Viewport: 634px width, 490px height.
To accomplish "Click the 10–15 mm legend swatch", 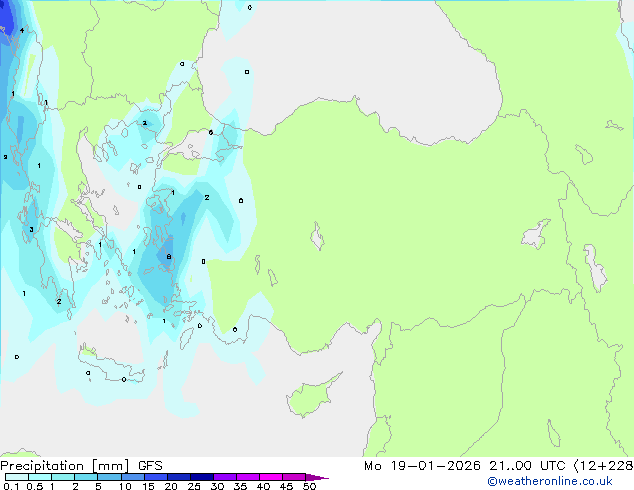I will [132, 477].
